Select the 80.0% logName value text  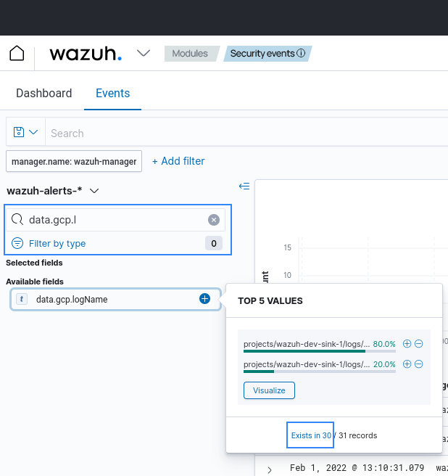coord(307,344)
